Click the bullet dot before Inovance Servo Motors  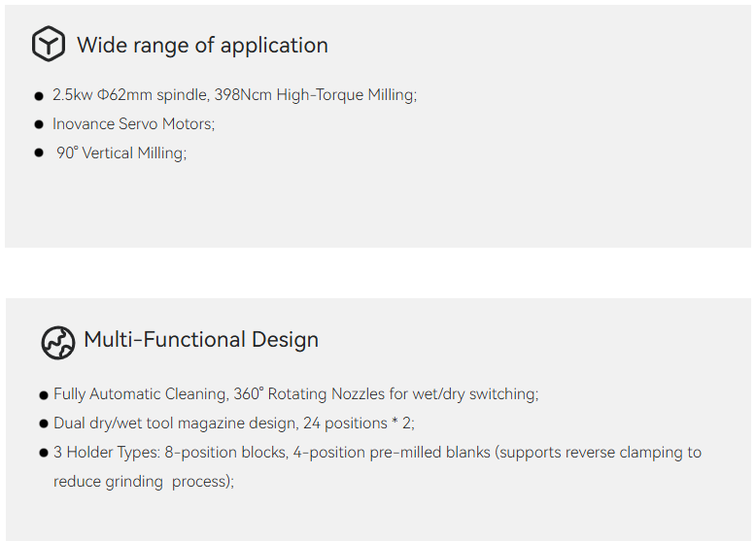tap(39, 124)
